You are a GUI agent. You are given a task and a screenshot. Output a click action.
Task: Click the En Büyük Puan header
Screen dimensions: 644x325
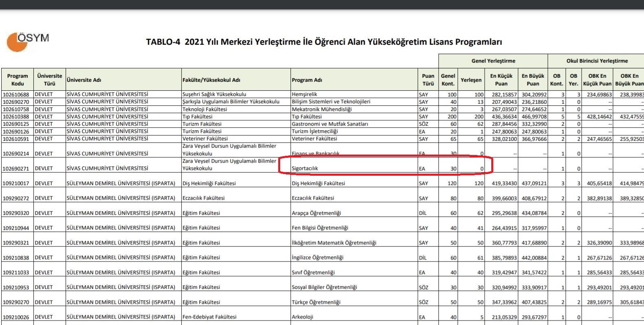(x=533, y=80)
